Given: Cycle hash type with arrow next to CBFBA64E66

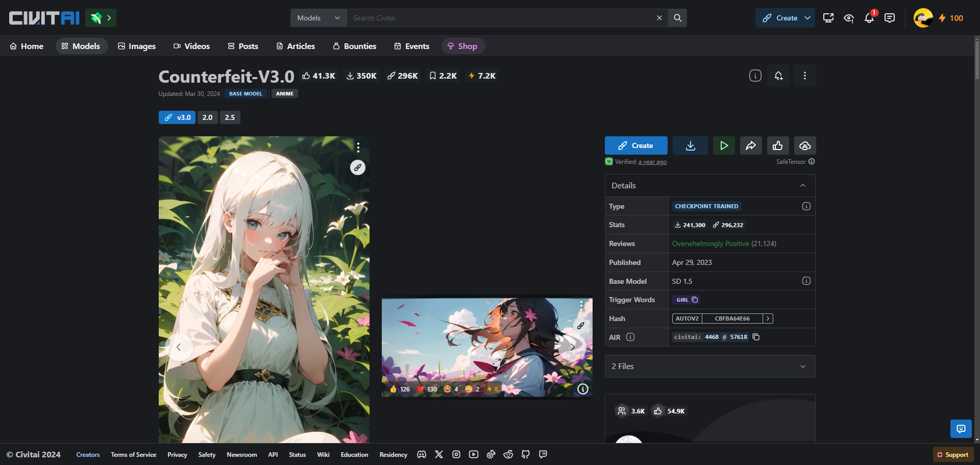Looking at the screenshot, I should click(768, 319).
